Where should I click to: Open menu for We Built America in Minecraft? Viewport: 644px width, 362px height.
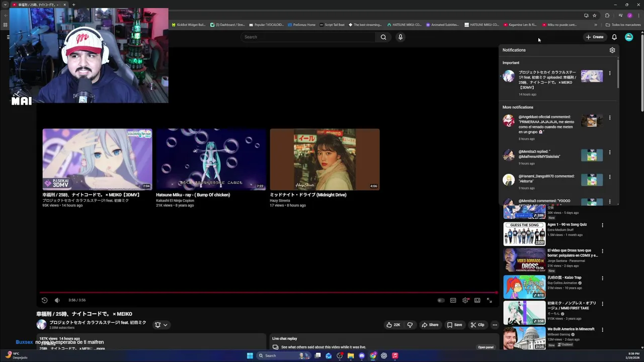click(x=602, y=330)
